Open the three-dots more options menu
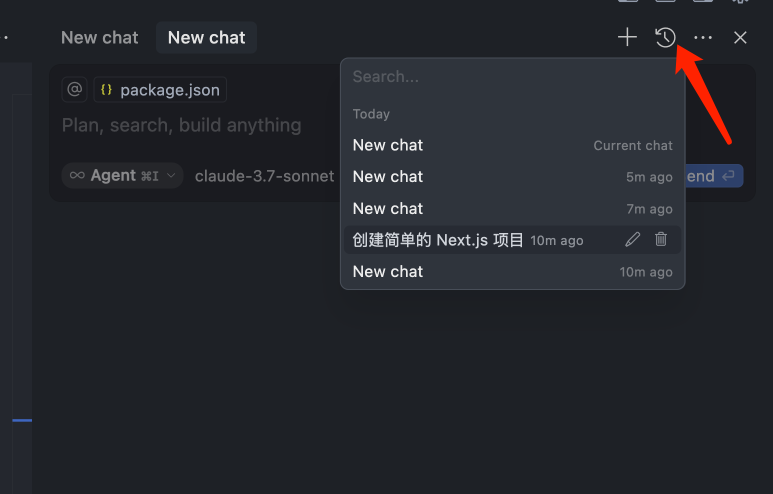 coord(703,38)
